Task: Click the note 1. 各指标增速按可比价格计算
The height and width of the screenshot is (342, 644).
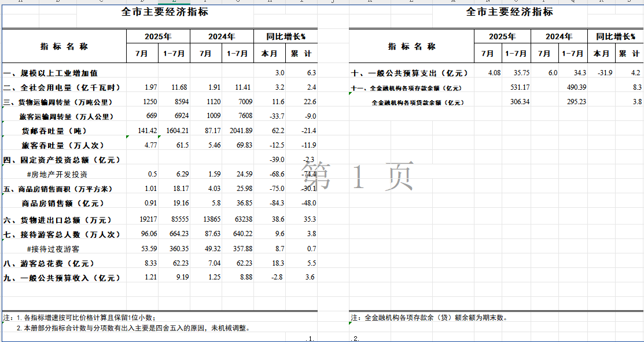Action: click(x=79, y=318)
